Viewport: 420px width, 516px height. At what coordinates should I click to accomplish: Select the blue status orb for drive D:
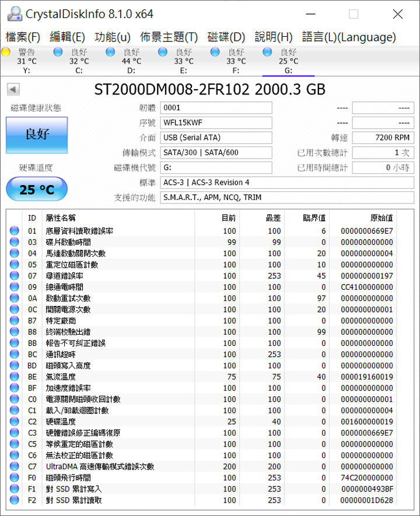pyautogui.click(x=110, y=52)
